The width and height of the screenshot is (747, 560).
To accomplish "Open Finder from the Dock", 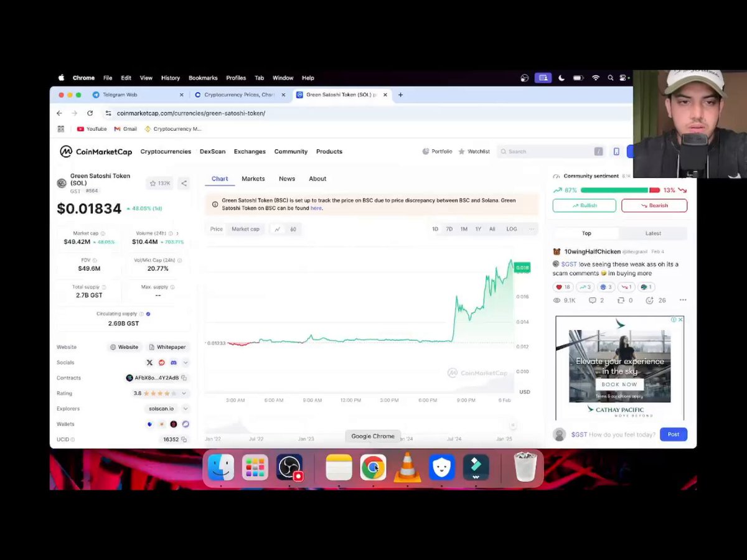I will coord(220,467).
